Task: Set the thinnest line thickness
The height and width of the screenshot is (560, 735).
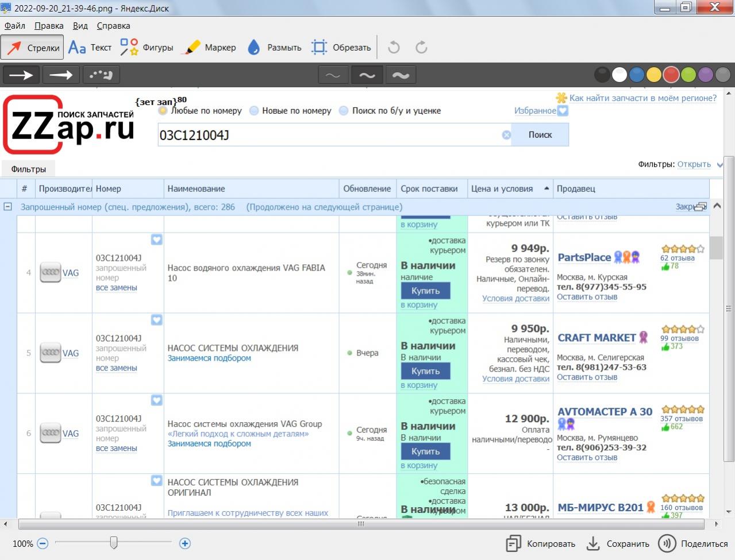Action: click(333, 75)
